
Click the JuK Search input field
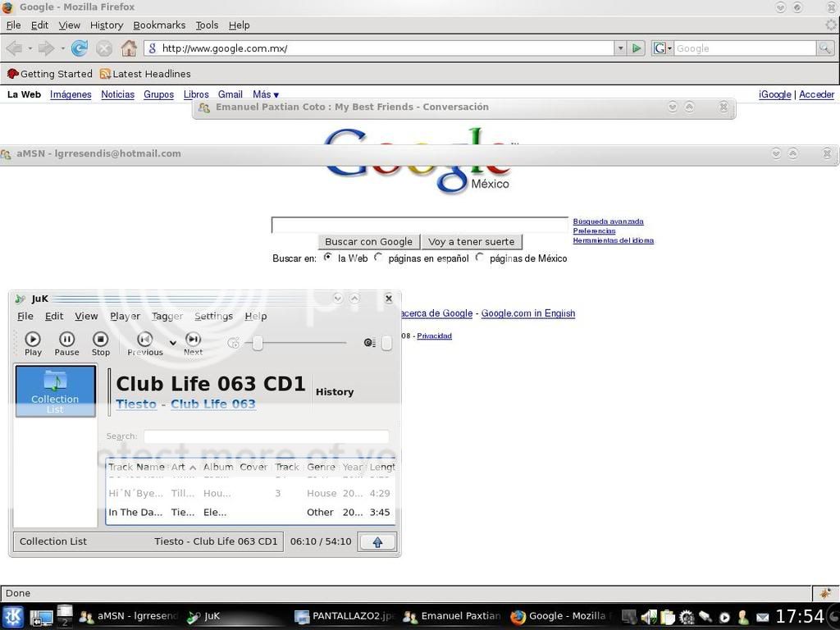[266, 436]
